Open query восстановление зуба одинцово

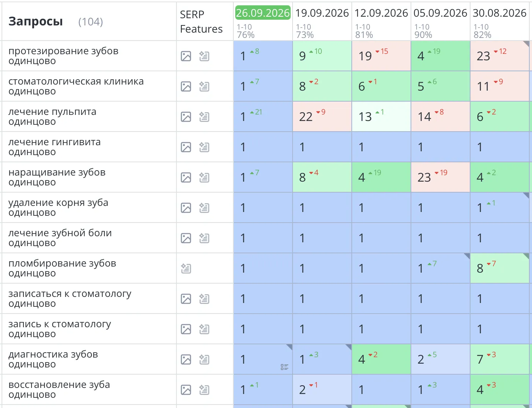[59, 389]
